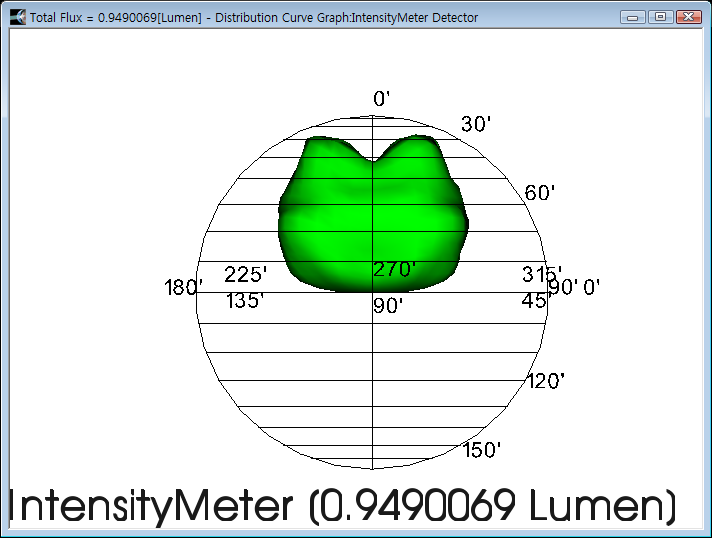The width and height of the screenshot is (712, 538).
Task: Click the 90' label below graph center
Action: pyautogui.click(x=388, y=306)
